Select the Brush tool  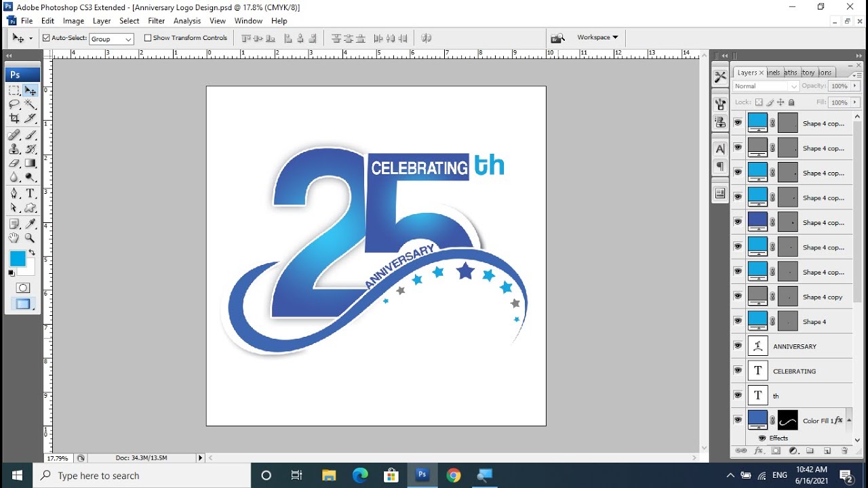31,135
